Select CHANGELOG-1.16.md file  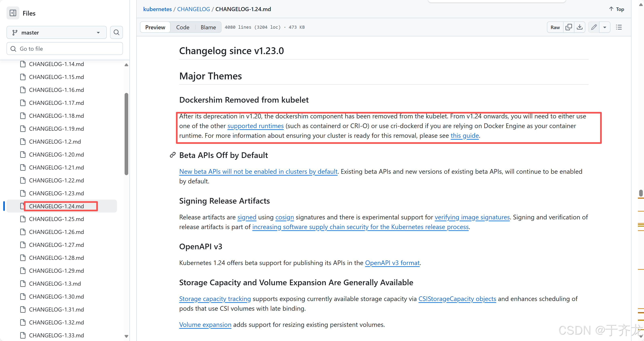(56, 90)
